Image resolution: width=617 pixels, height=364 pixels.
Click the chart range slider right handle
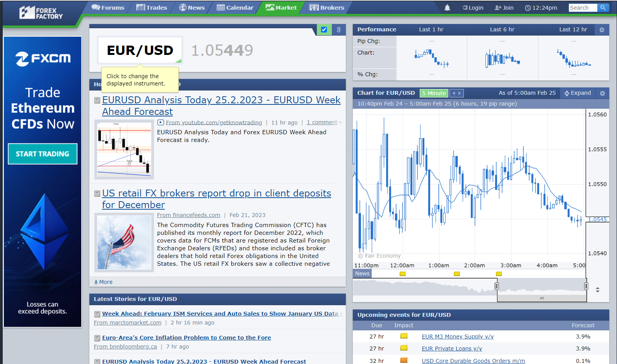click(586, 286)
